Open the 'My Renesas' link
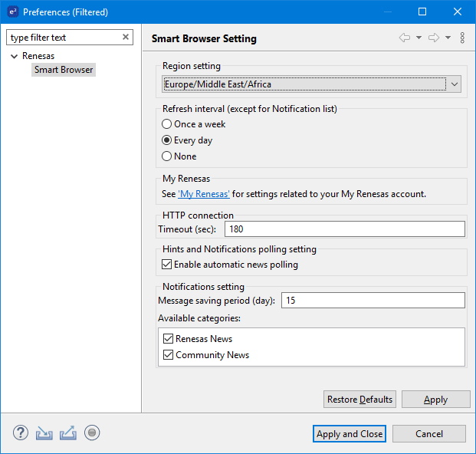The image size is (476, 454). tap(204, 194)
